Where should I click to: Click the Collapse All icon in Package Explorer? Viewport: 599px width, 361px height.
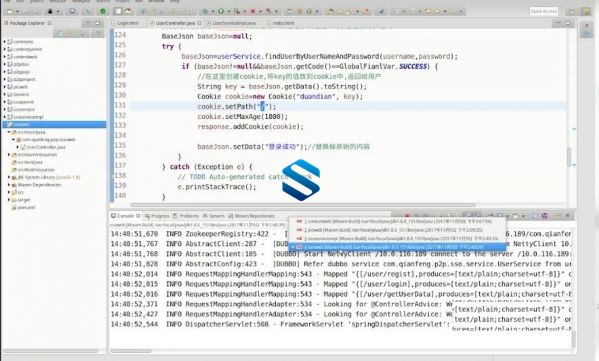pos(60,34)
